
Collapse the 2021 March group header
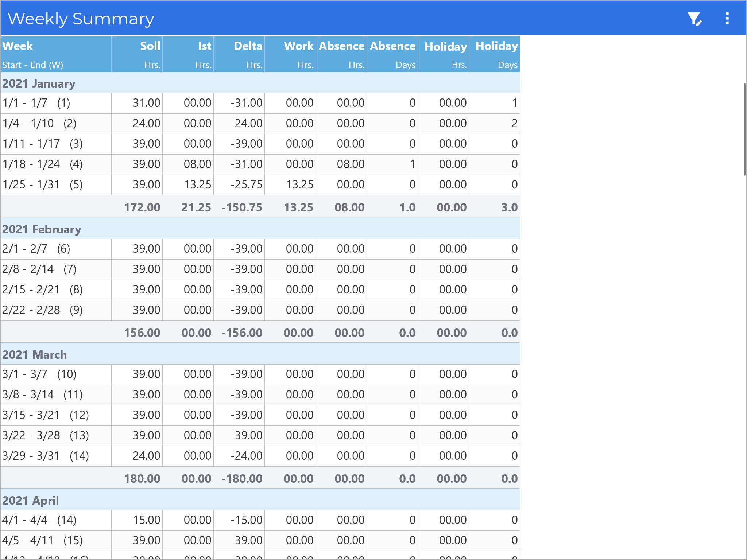[x=35, y=355]
